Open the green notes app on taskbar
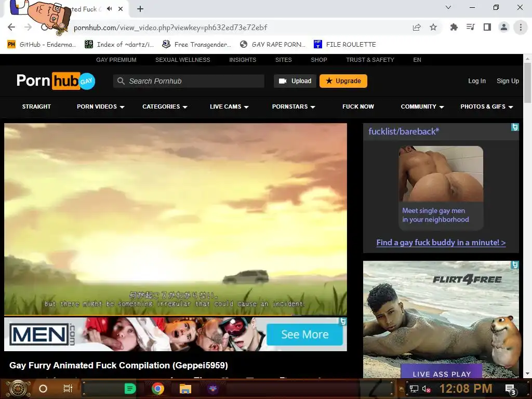This screenshot has width=532, height=399. 130,389
